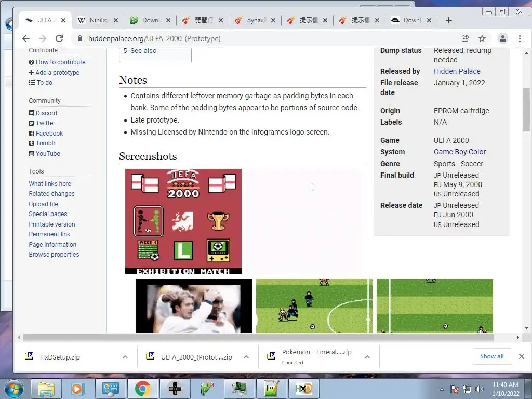Viewport: 532px width, 399px height.
Task: Open the Upload file link
Action: 44,204
